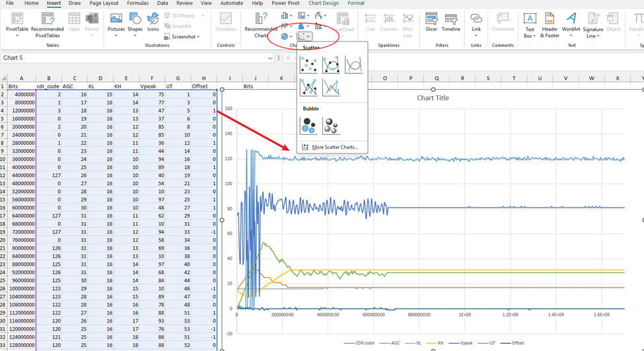
Task: Click the Chart Title text
Action: [x=433, y=98]
